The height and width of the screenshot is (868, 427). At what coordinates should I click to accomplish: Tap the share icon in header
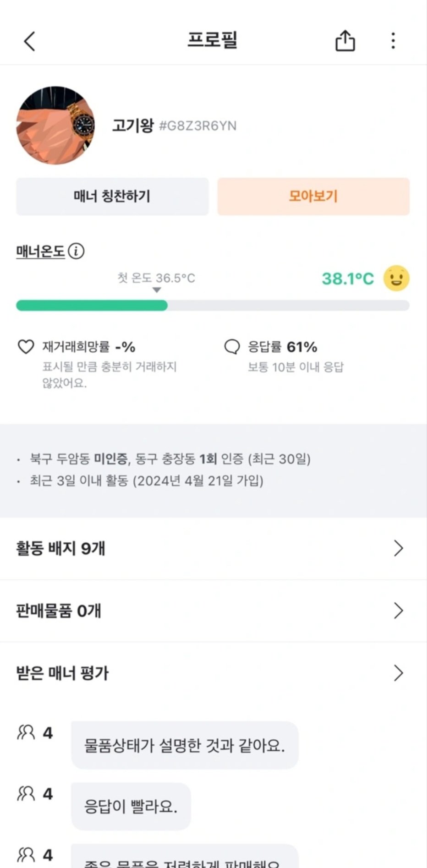point(345,41)
